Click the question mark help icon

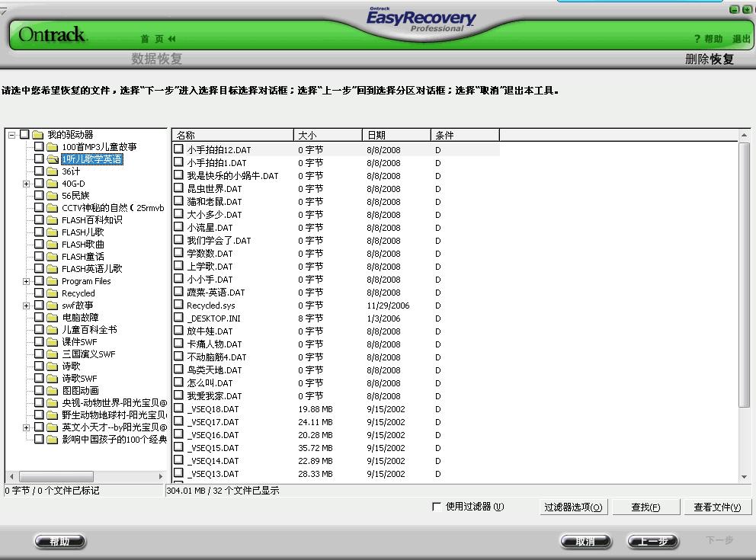[x=697, y=39]
